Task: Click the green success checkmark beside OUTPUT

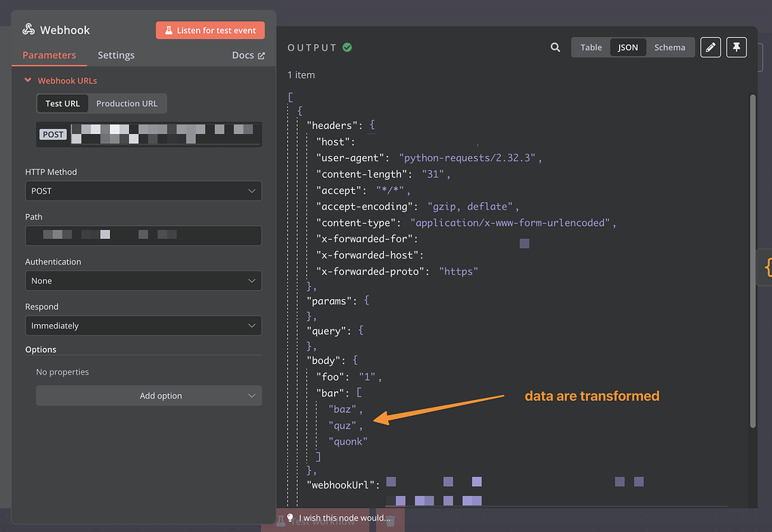Action: [348, 46]
